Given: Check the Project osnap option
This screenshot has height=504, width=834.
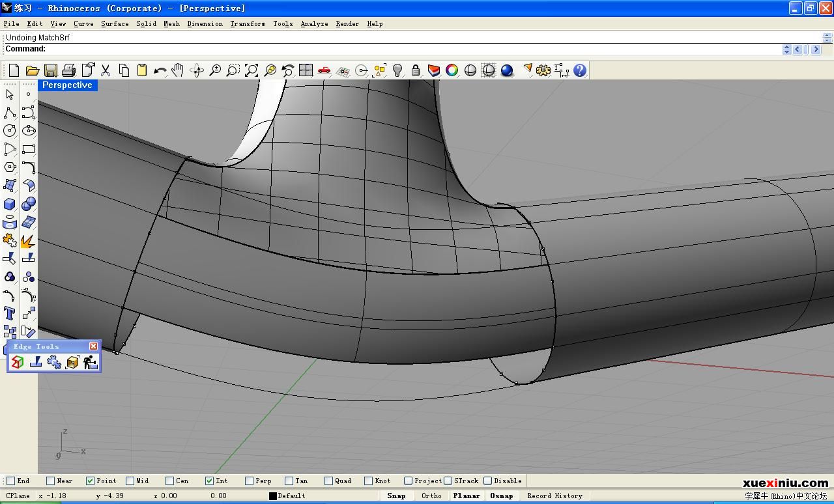Looking at the screenshot, I should coord(409,481).
